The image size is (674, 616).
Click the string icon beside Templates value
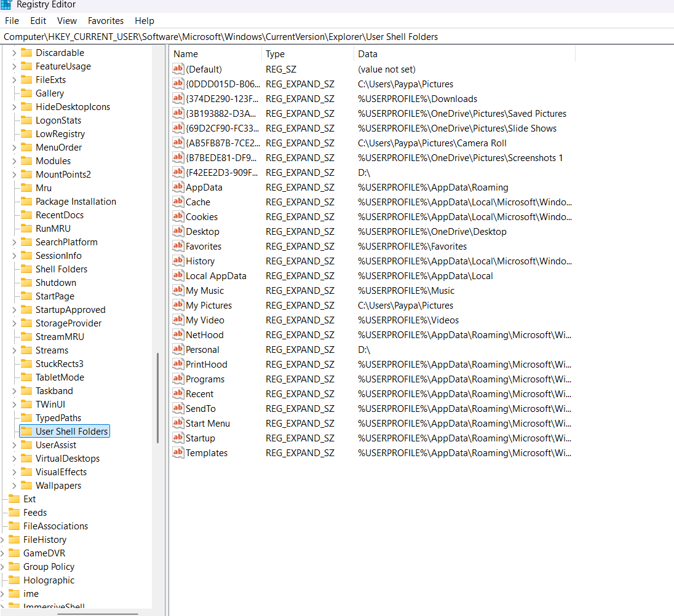[x=178, y=452]
